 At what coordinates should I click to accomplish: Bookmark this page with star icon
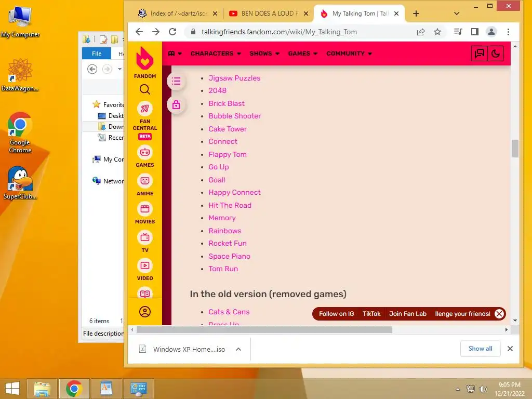click(437, 32)
